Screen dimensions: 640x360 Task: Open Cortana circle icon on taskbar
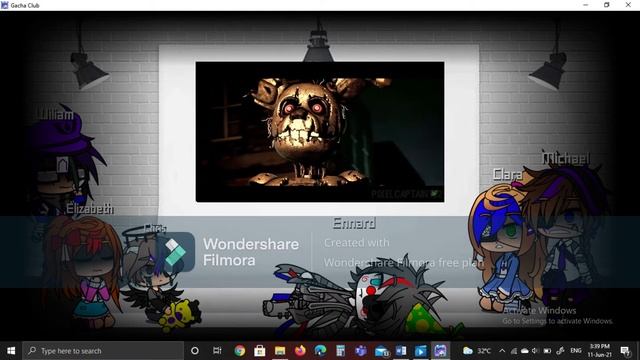[x=195, y=351]
